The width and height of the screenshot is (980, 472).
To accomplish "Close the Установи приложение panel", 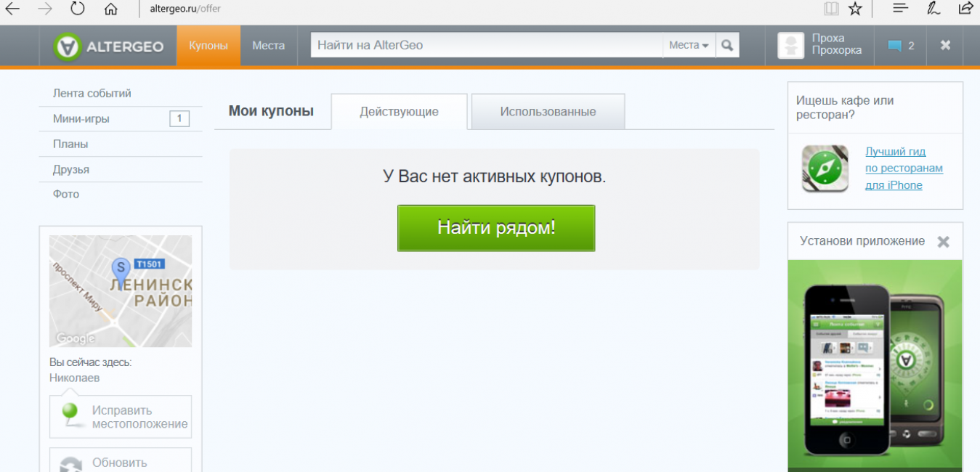I will pyautogui.click(x=943, y=242).
